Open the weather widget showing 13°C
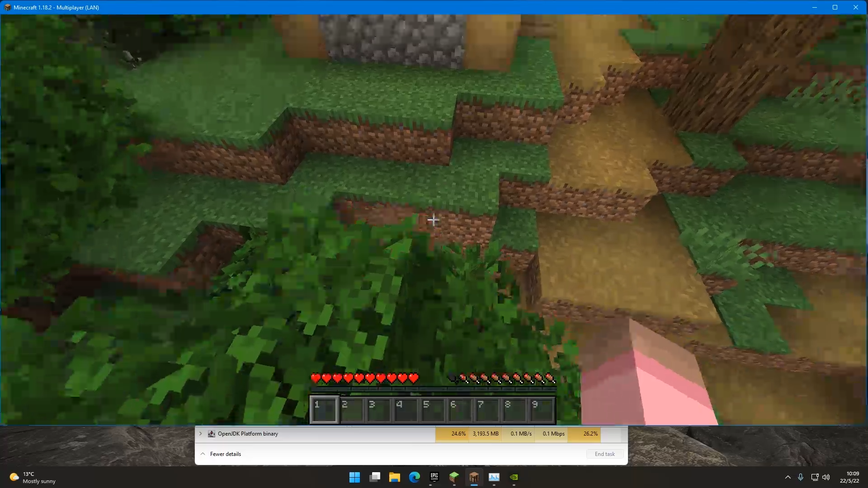 33,477
